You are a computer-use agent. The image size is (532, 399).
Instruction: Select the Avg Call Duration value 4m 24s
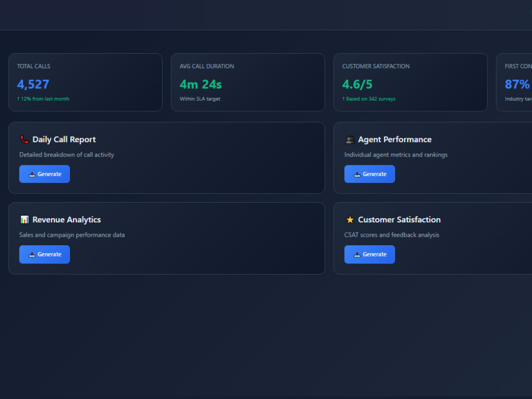coord(201,84)
